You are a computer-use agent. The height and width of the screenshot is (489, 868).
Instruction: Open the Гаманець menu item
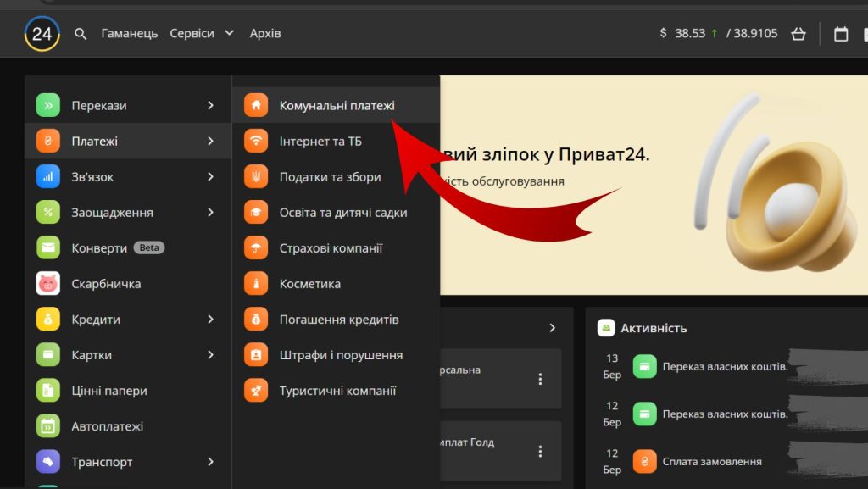pos(129,34)
